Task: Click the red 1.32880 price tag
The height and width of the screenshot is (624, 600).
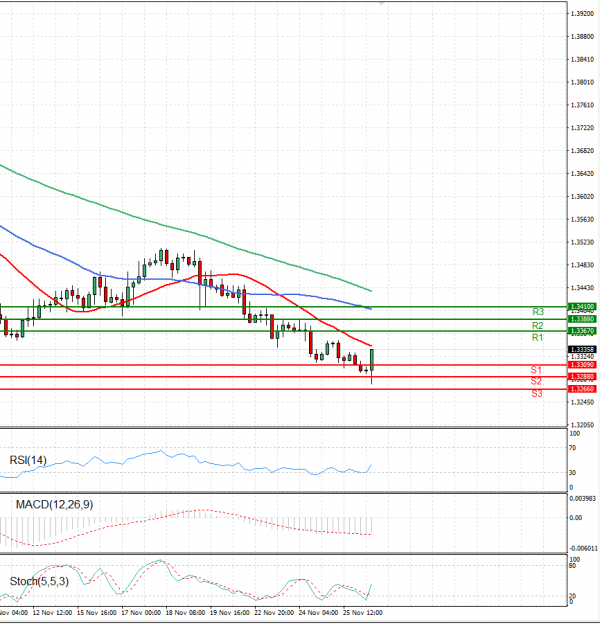Action: 582,377
